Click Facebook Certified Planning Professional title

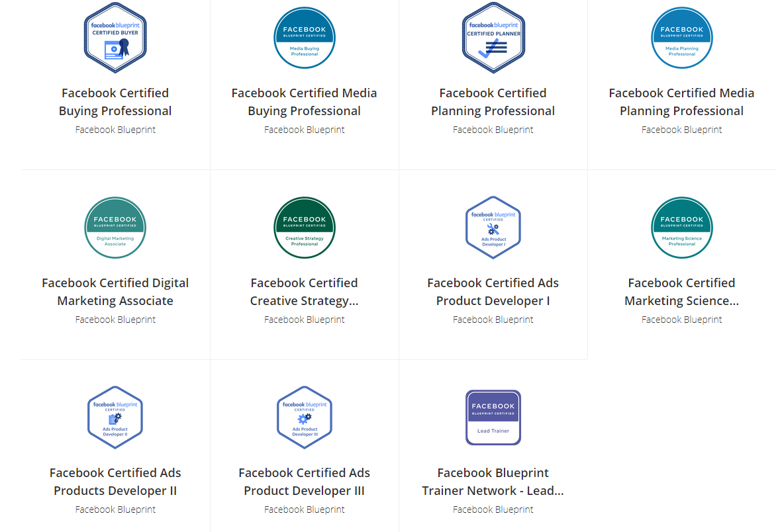pos(493,102)
